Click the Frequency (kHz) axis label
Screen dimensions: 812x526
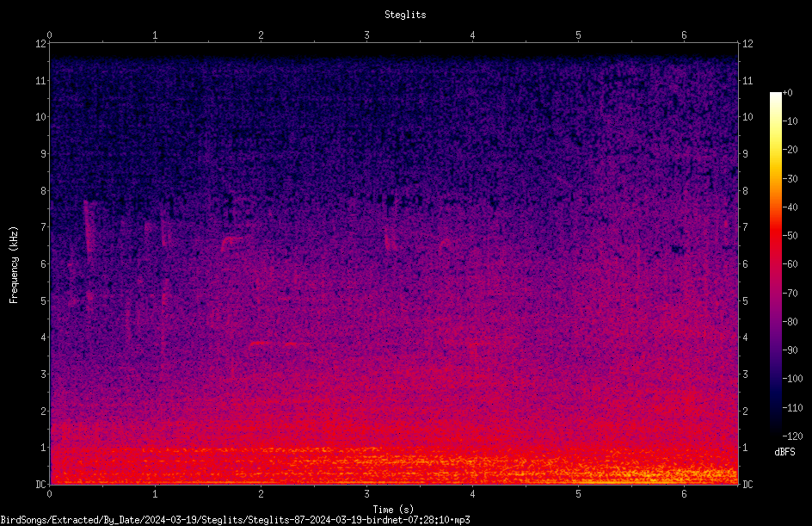click(x=14, y=265)
